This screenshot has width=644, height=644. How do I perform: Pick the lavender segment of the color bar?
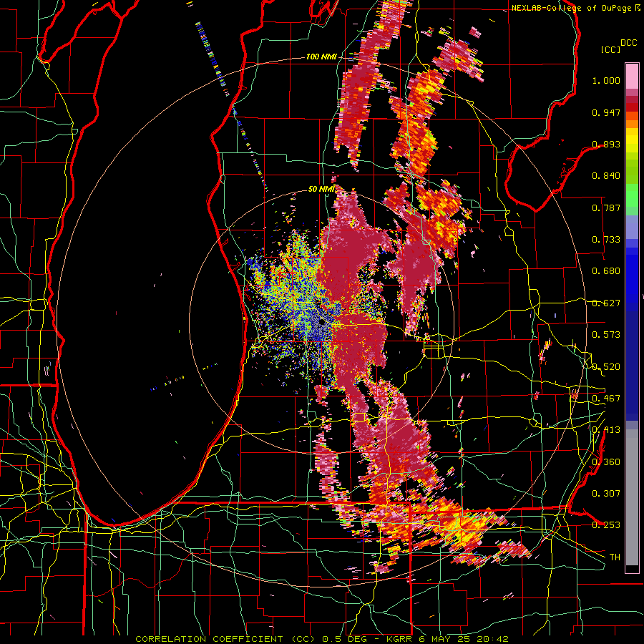tap(632, 226)
